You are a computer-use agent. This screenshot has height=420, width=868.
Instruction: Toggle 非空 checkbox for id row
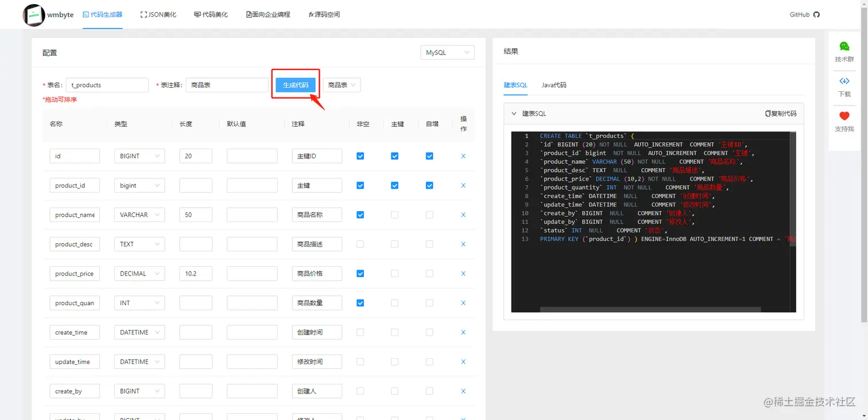[x=360, y=156]
